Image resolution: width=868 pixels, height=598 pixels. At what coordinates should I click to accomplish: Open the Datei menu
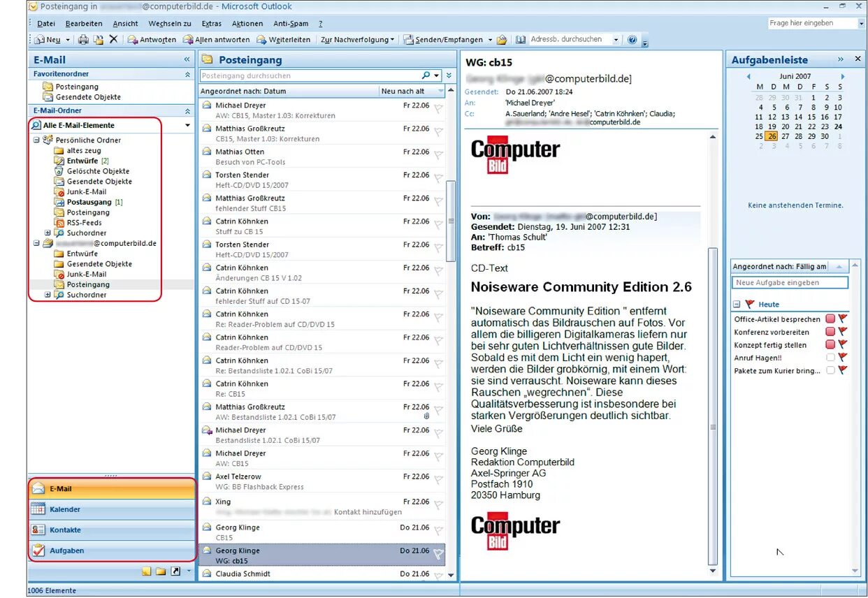(45, 24)
